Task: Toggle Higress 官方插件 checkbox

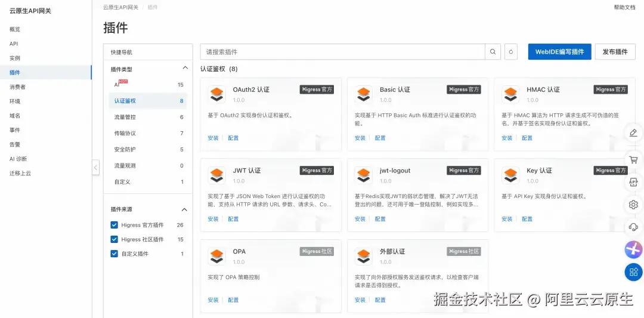Action: [x=114, y=225]
